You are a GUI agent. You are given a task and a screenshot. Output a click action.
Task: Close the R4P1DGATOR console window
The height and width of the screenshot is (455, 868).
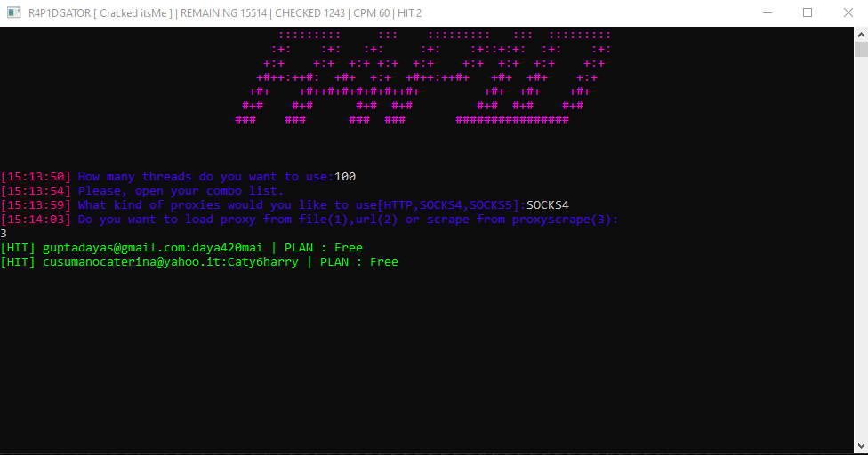pos(848,12)
